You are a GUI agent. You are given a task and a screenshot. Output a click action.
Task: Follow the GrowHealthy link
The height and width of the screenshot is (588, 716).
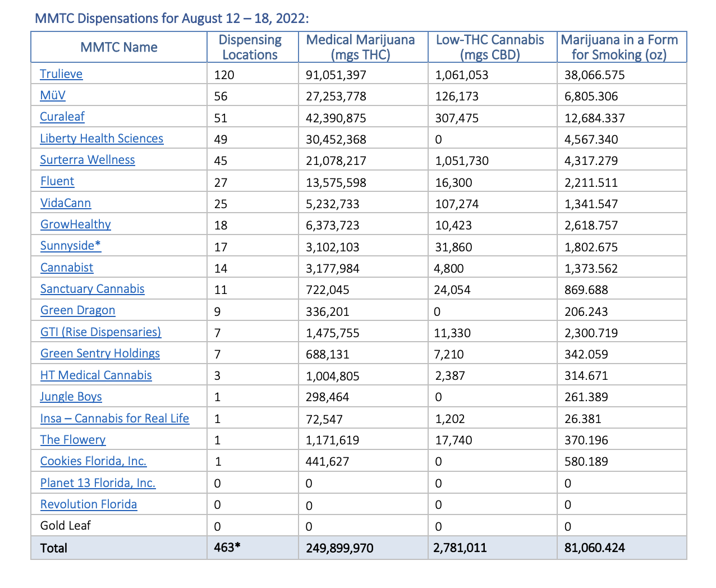pyautogui.click(x=76, y=224)
